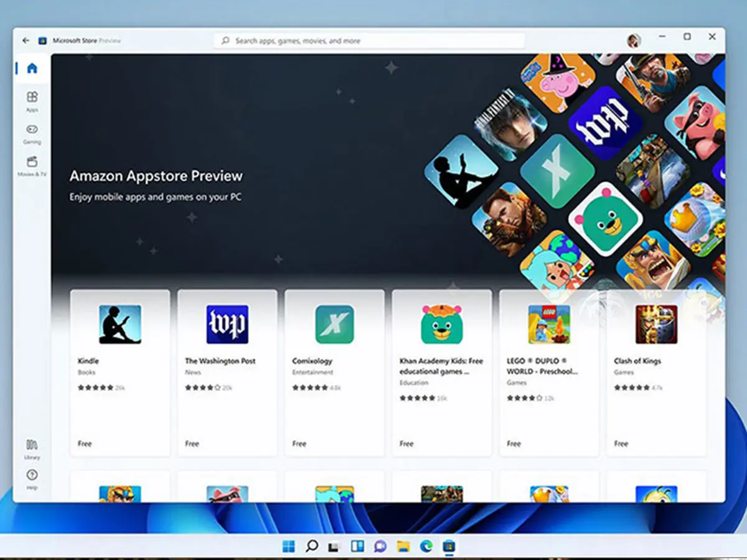Click the taskbar Search magnifier icon
This screenshot has height=560, width=747.
click(x=312, y=546)
